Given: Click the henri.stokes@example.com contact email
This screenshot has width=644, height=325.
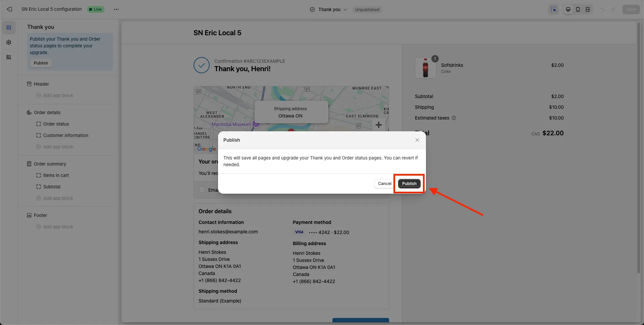Looking at the screenshot, I should tap(228, 232).
